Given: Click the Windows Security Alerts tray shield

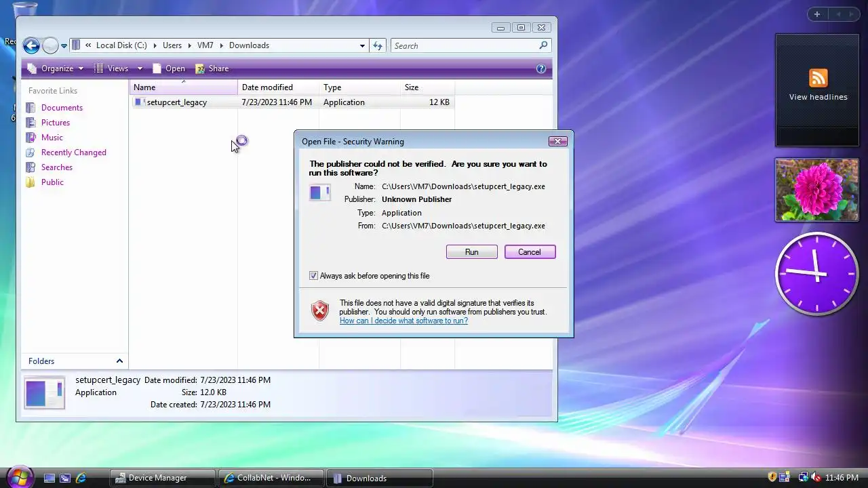Looking at the screenshot, I should point(772,478).
